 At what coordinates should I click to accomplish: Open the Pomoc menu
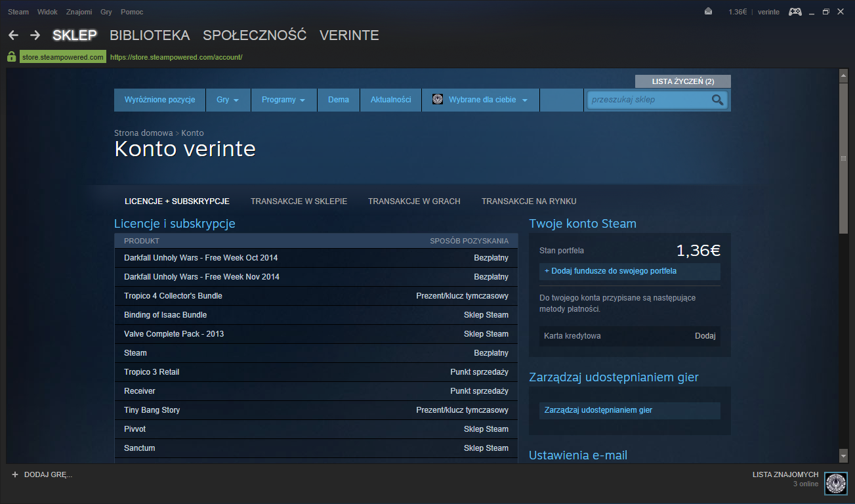(132, 12)
